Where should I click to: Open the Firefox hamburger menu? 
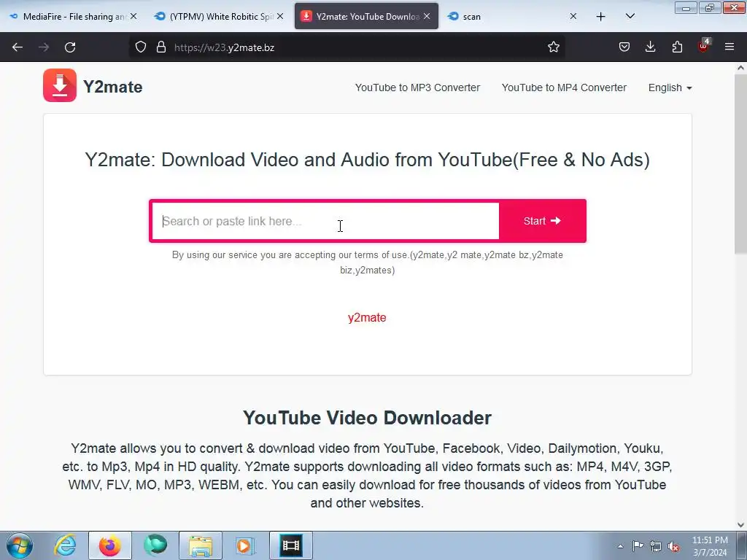(x=729, y=47)
